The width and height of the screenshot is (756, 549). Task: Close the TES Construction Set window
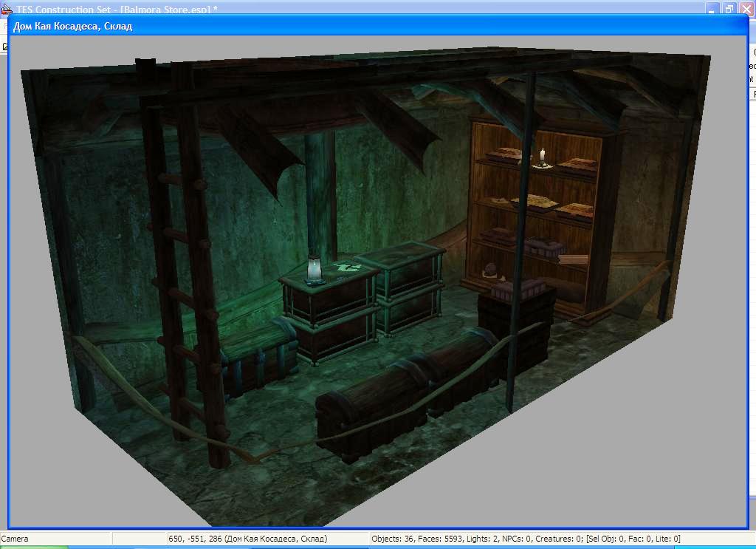[x=746, y=9]
